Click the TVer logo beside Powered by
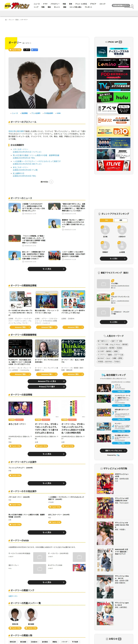The height and width of the screenshot is (644, 138). pos(118,455)
